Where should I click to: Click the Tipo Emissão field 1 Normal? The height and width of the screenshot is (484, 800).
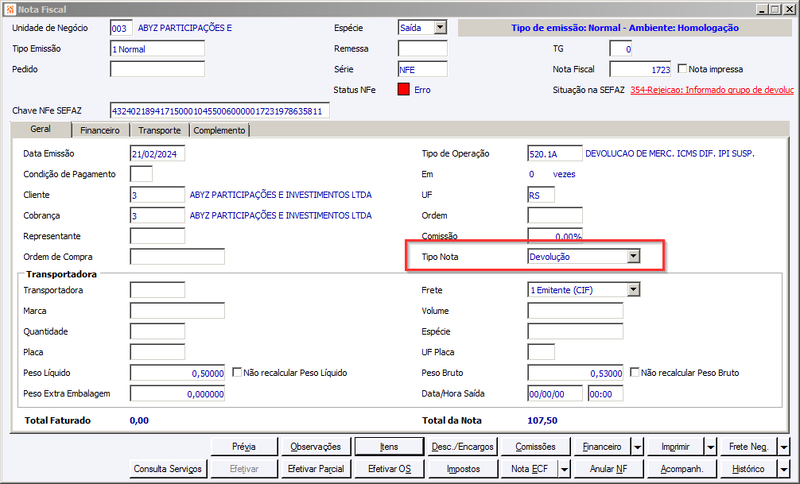157,49
